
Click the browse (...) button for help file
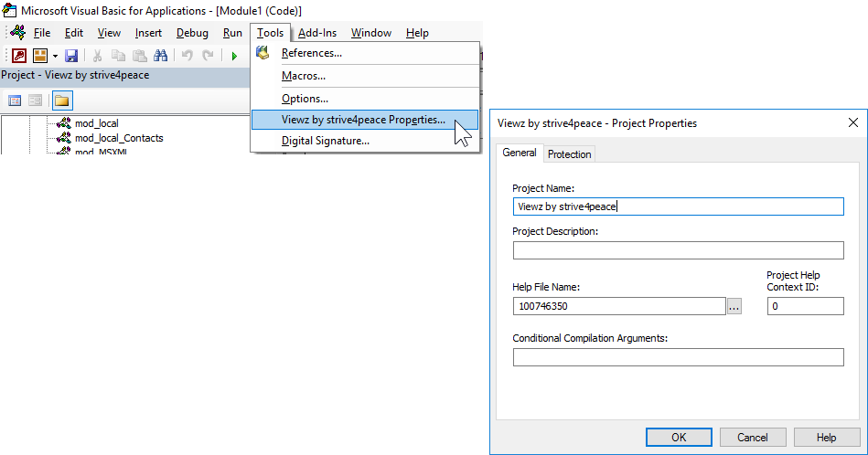coord(734,306)
